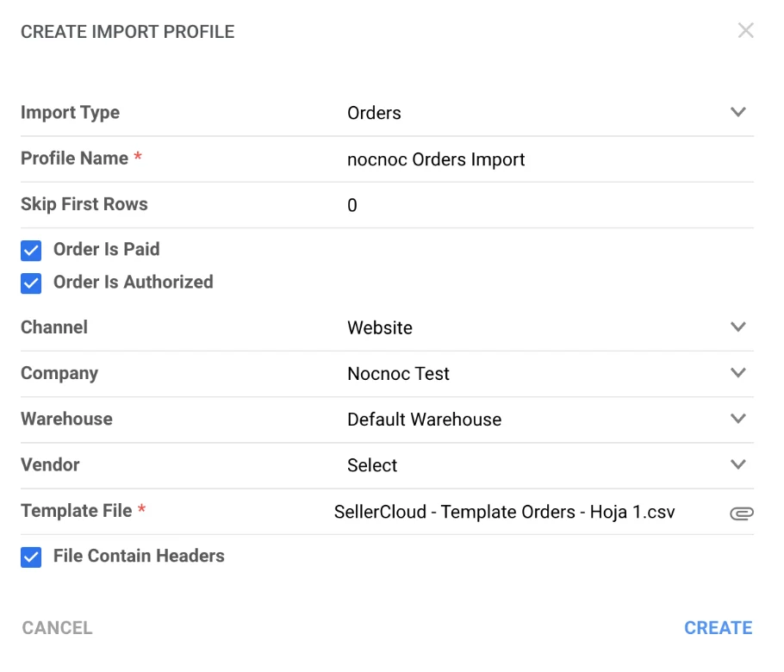Click the Import Type label
The width and height of the screenshot is (784, 672).
[70, 113]
